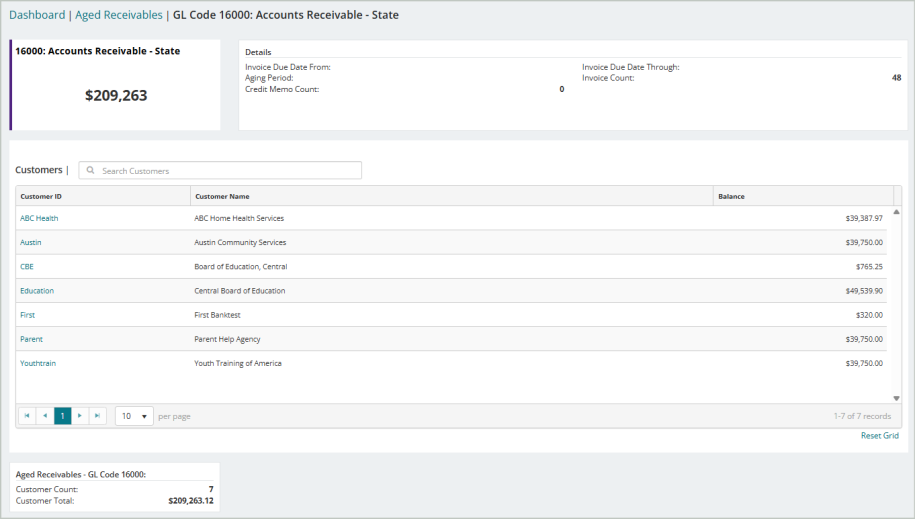This screenshot has height=519, width=915.
Task: Go to previous page arrow
Action: coord(45,416)
